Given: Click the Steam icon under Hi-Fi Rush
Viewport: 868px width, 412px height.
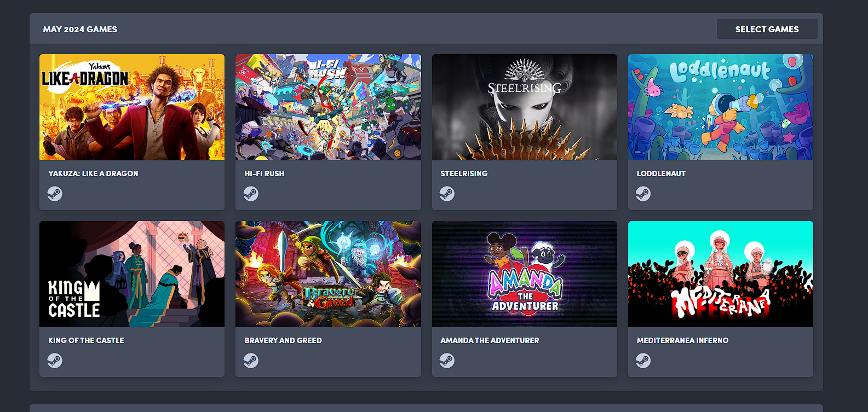Looking at the screenshot, I should (251, 194).
